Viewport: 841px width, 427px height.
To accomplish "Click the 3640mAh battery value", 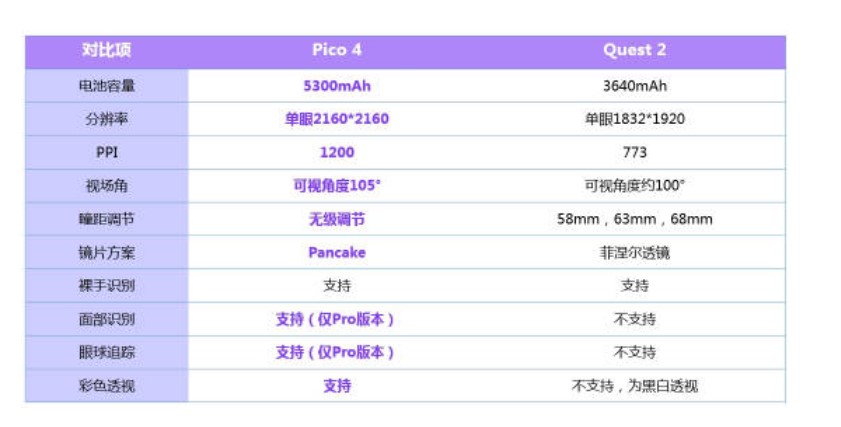I will pyautogui.click(x=635, y=86).
